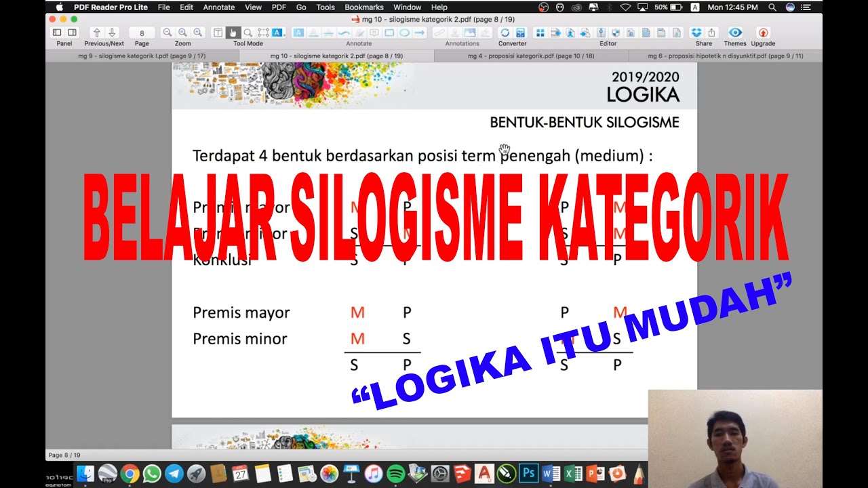
Task: Open the Edit menu
Action: pyautogui.click(x=186, y=7)
